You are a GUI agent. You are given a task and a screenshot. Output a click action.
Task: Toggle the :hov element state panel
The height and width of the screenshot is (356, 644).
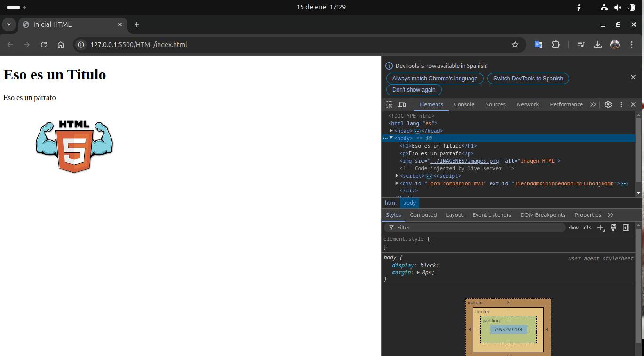pos(573,228)
